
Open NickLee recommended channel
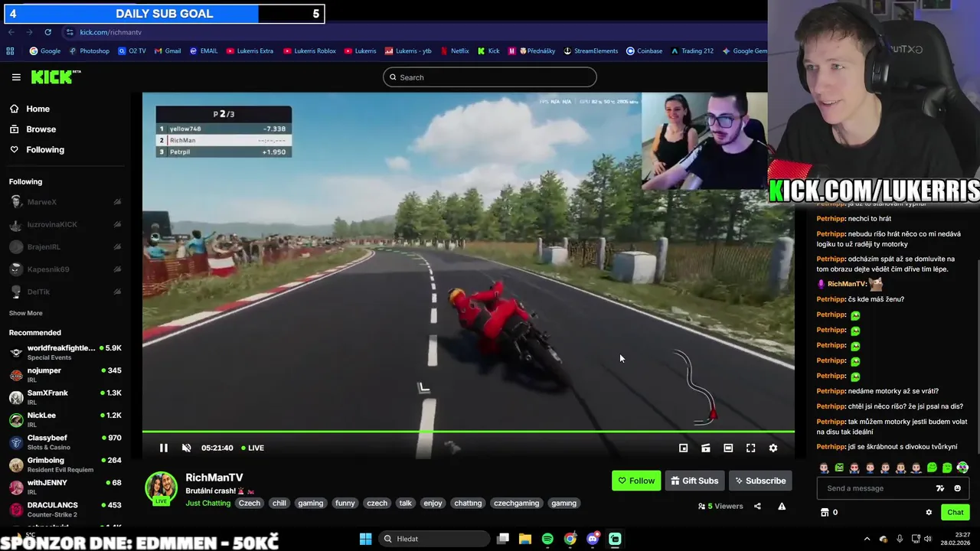(x=65, y=419)
